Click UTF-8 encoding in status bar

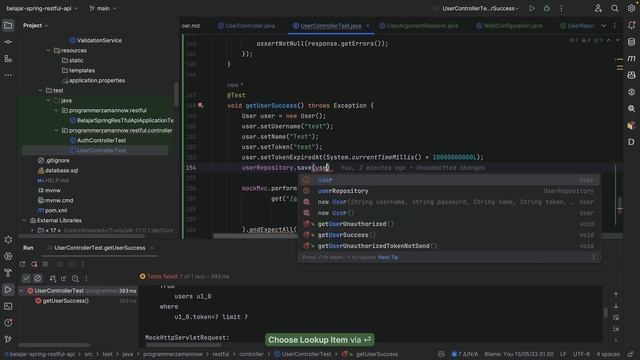[x=581, y=354]
